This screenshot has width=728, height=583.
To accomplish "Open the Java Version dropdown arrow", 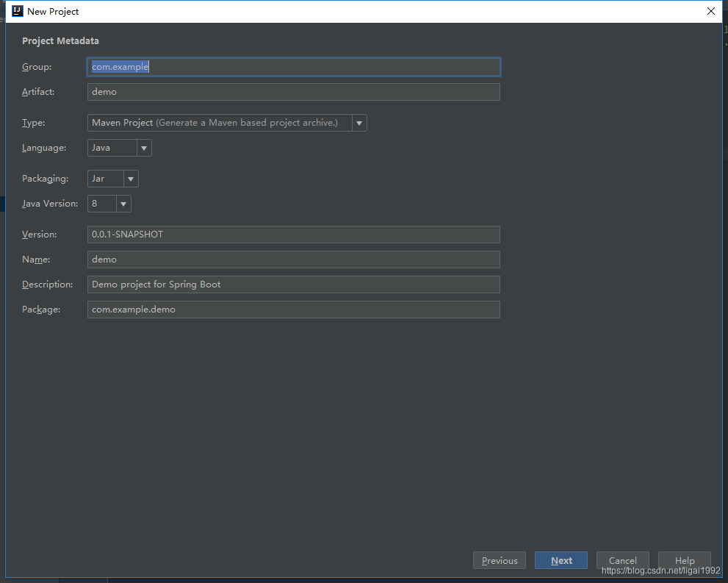I will 123,204.
